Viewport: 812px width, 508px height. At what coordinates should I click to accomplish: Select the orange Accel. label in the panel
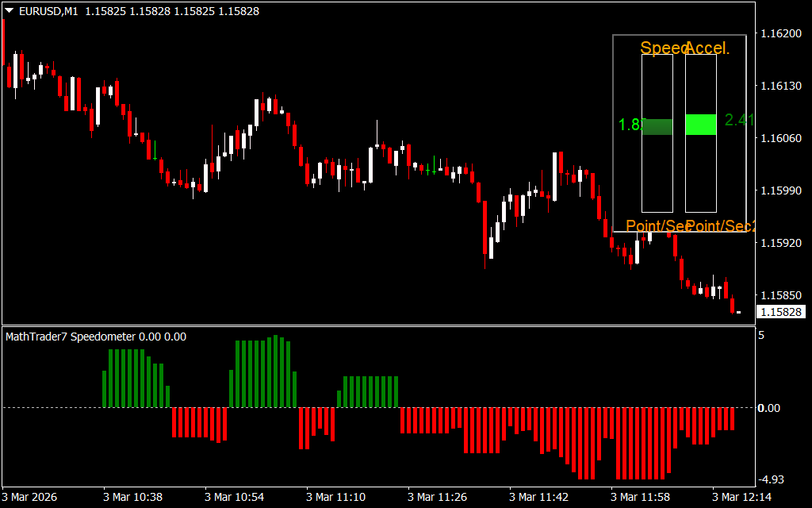pyautogui.click(x=707, y=48)
